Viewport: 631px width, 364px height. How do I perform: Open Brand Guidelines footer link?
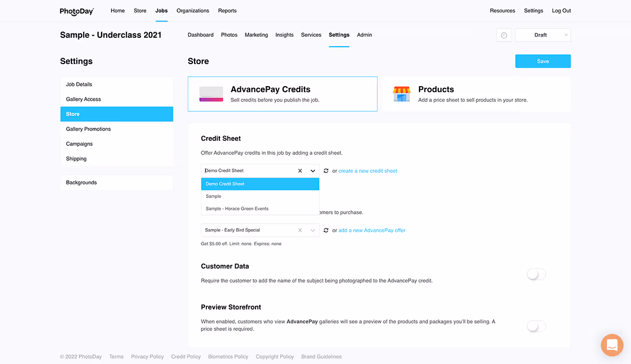(x=321, y=357)
